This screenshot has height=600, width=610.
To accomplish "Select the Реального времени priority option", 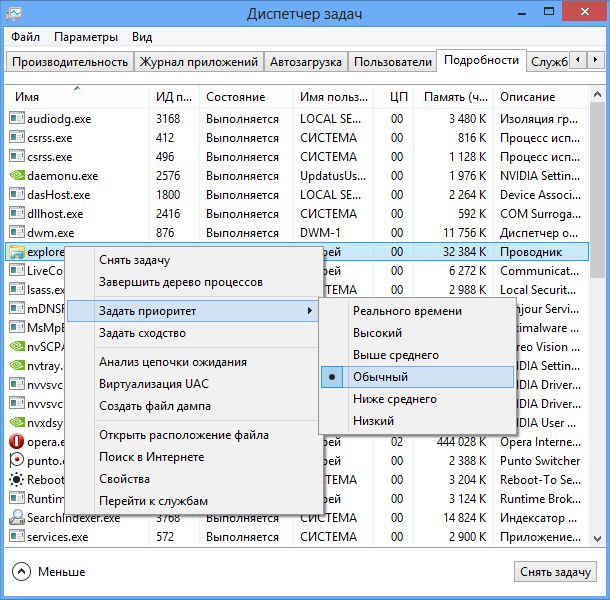I will [x=407, y=311].
